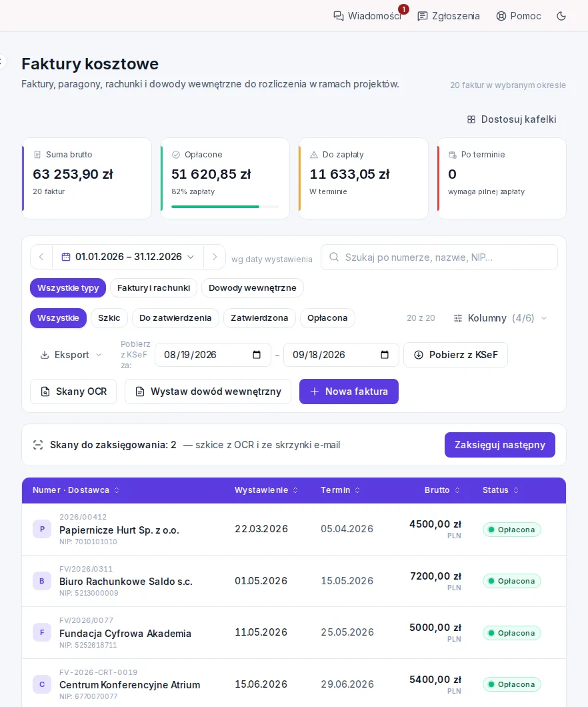
Task: Show only Do zatwierdzenia invoices
Action: point(175,318)
